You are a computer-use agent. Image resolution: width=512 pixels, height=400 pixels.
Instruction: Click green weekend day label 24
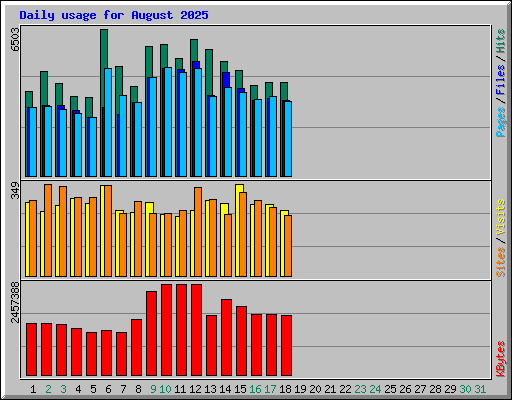pyautogui.click(x=375, y=389)
